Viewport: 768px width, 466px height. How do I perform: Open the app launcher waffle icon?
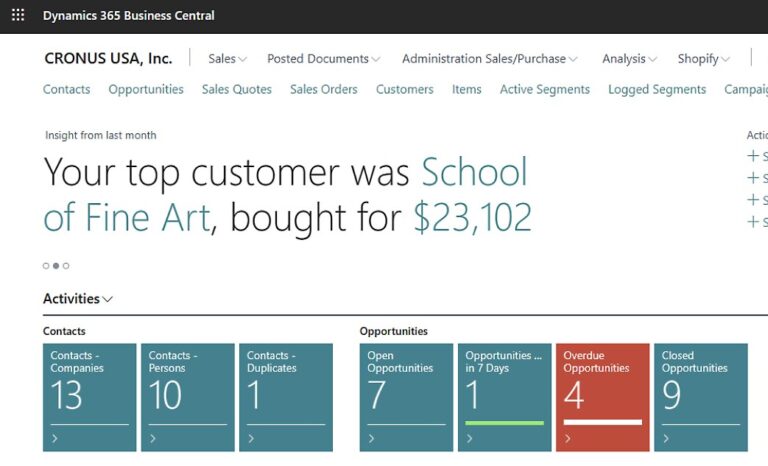coord(18,15)
